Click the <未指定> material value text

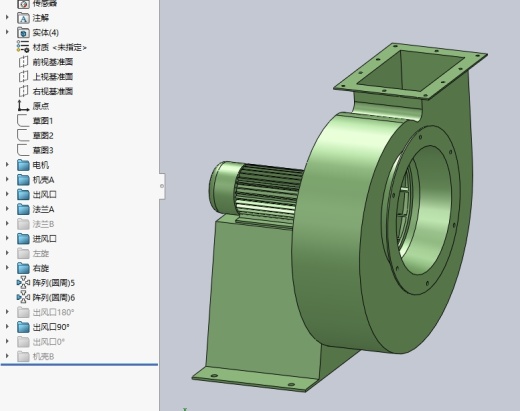tap(70, 48)
